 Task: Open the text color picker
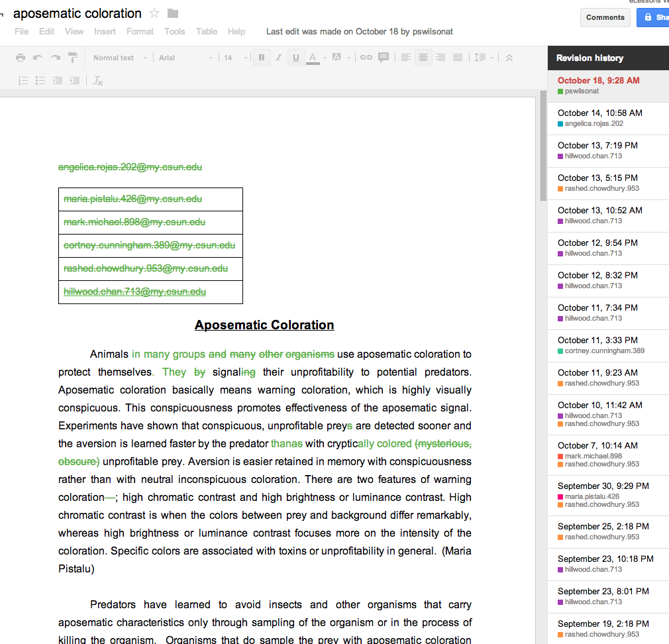click(316, 58)
